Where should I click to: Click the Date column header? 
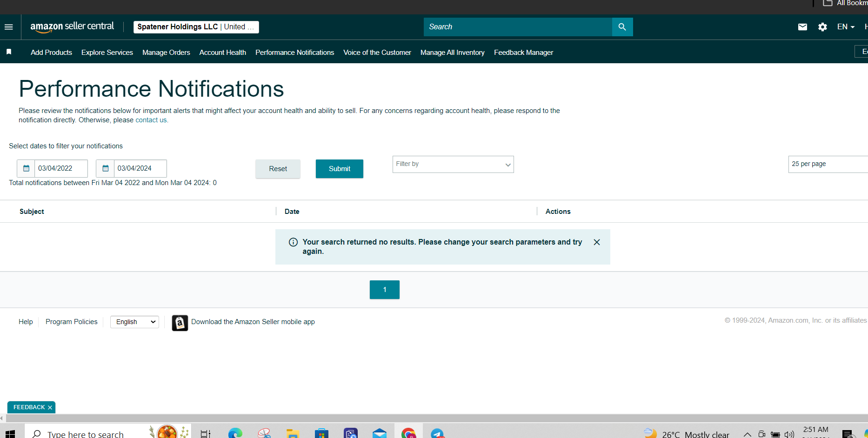coord(292,212)
